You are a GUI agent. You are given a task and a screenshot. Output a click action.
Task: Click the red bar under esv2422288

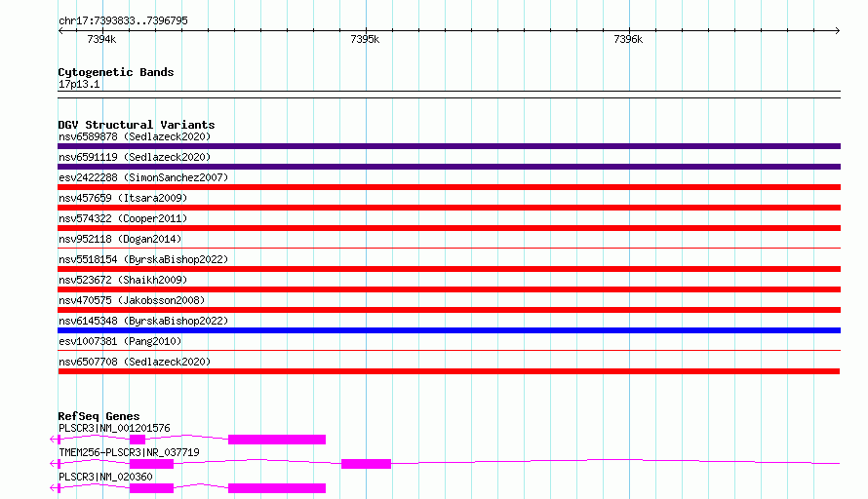pyautogui.click(x=449, y=187)
